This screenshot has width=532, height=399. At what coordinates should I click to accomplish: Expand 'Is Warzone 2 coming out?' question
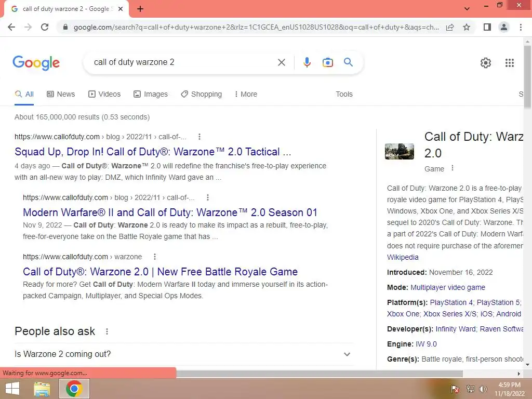click(x=184, y=354)
